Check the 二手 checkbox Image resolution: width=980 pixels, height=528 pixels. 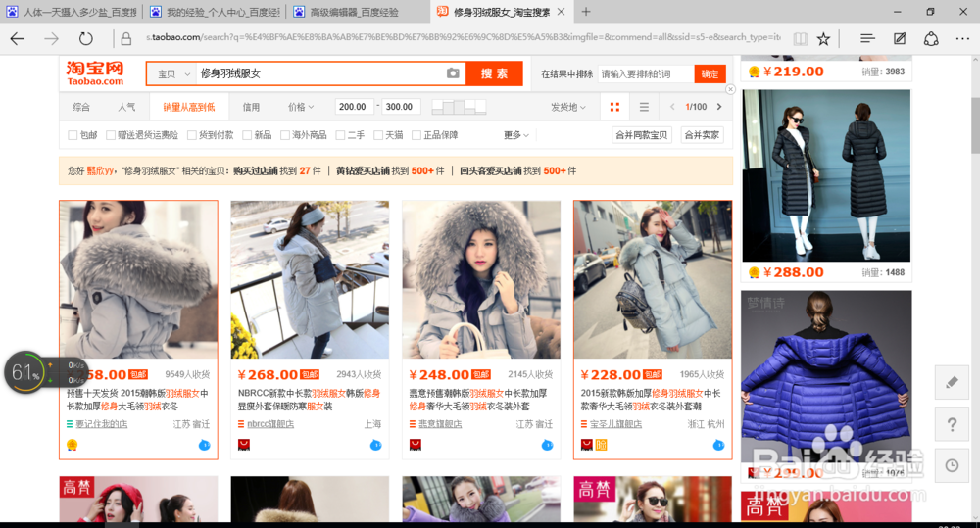pos(340,135)
